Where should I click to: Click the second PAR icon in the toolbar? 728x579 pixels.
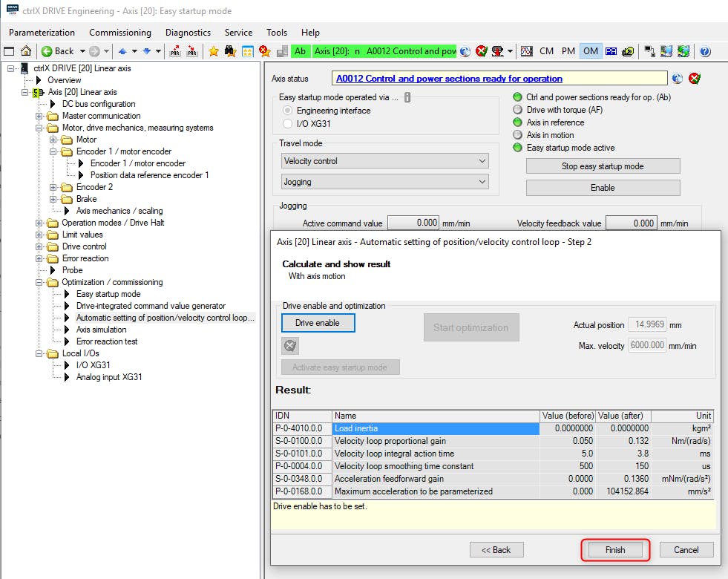pos(192,51)
